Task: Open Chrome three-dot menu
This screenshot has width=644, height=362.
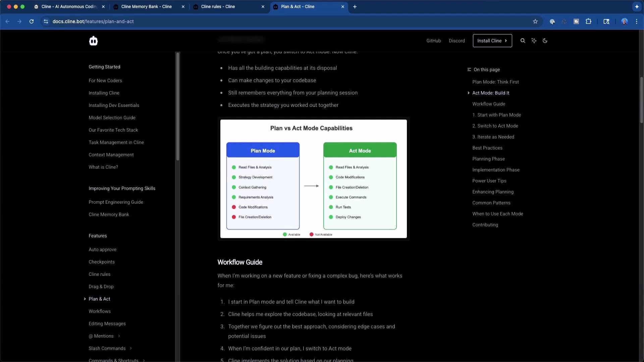Action: click(637, 21)
